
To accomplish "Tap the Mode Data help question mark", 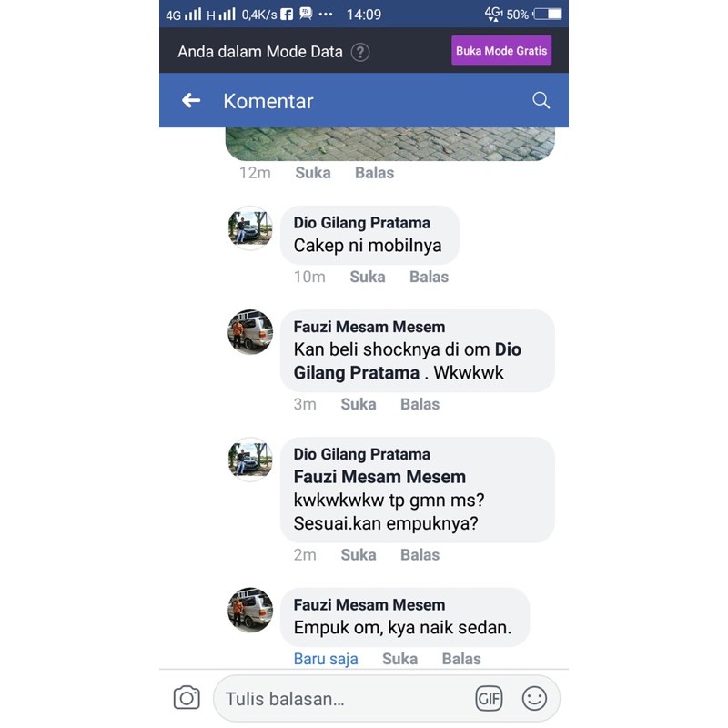I will pyautogui.click(x=360, y=52).
